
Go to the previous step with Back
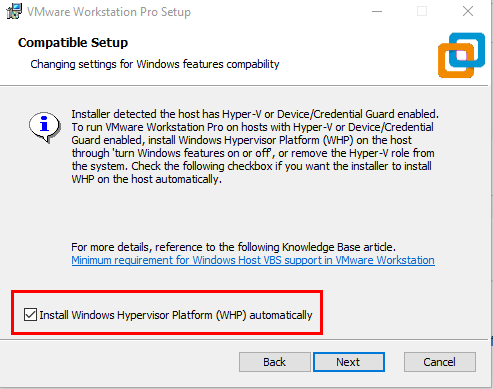tap(275, 362)
